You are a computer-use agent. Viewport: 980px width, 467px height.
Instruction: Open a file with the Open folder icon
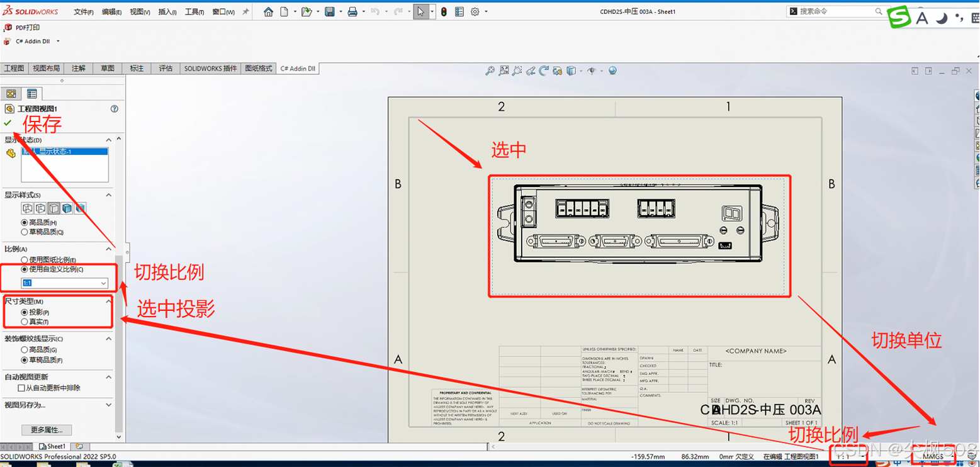click(x=307, y=12)
